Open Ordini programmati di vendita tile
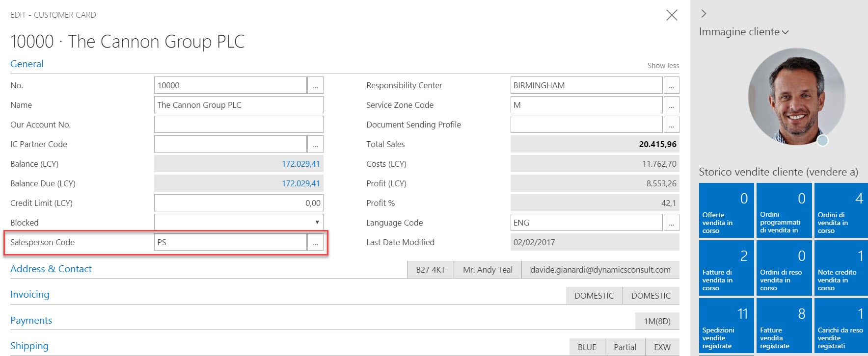The width and height of the screenshot is (868, 356). point(784,210)
